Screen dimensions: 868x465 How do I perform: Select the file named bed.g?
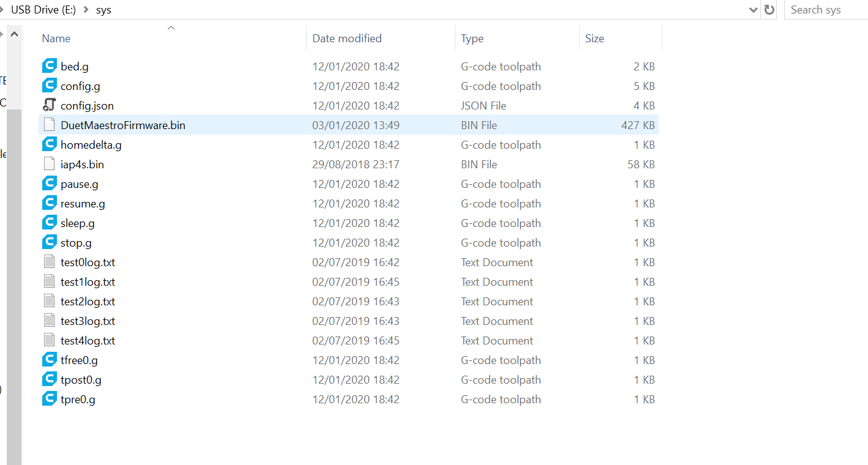pos(75,66)
